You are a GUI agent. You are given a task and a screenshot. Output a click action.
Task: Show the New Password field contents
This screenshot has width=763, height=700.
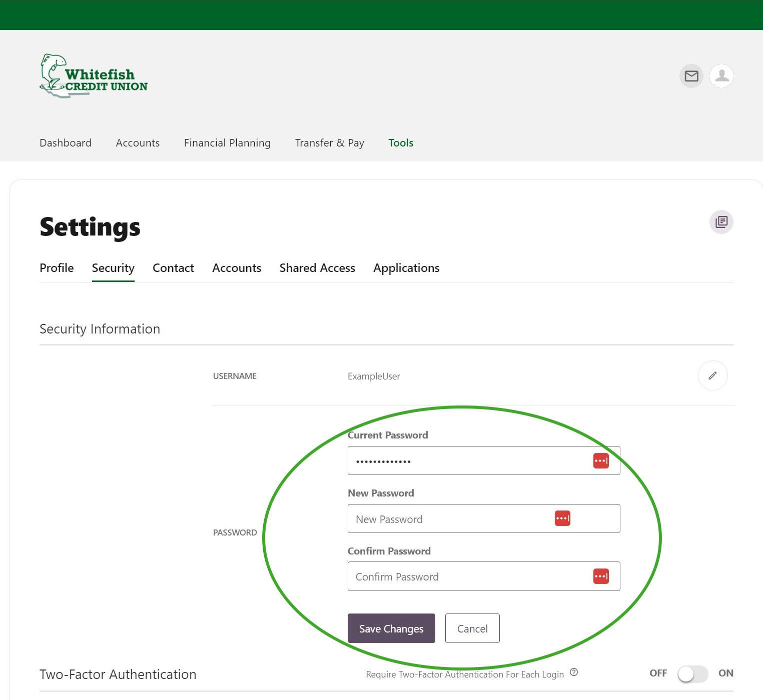click(x=562, y=518)
